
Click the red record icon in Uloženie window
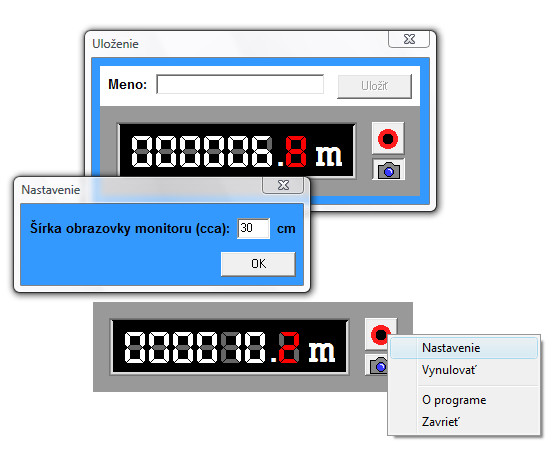pos(388,138)
